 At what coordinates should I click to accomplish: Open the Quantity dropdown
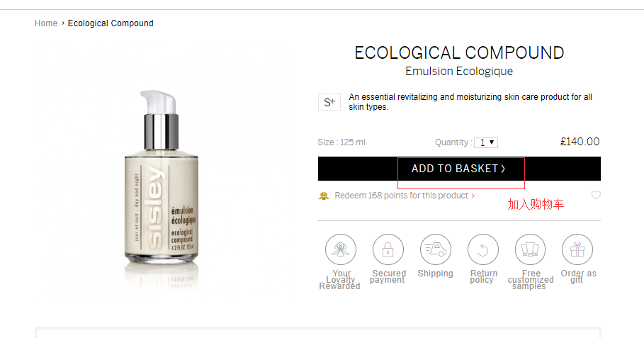[486, 142]
